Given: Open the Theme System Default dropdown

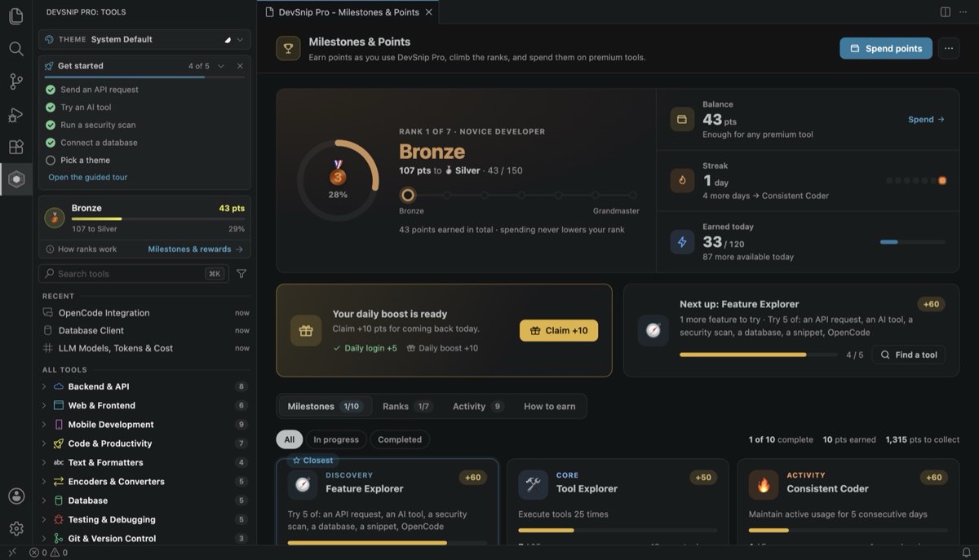Looking at the screenshot, I should point(144,39).
